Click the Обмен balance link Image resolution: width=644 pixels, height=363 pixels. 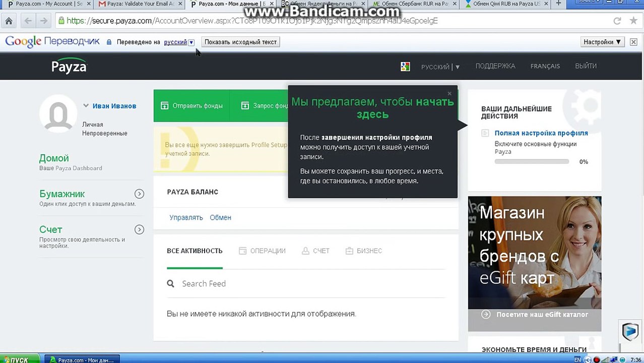221,217
